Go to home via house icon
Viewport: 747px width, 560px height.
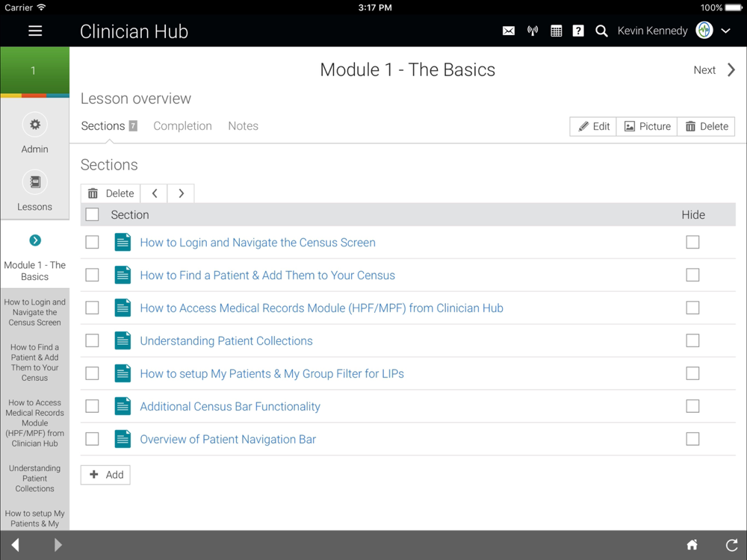coord(692,545)
